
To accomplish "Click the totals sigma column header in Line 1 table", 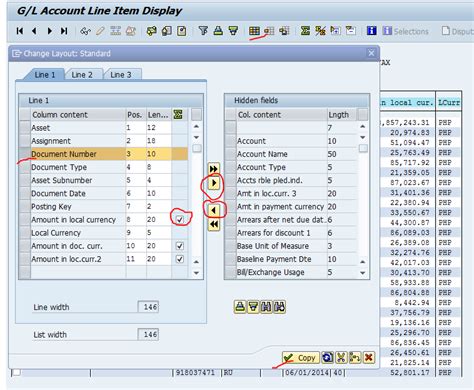I will pos(178,115).
